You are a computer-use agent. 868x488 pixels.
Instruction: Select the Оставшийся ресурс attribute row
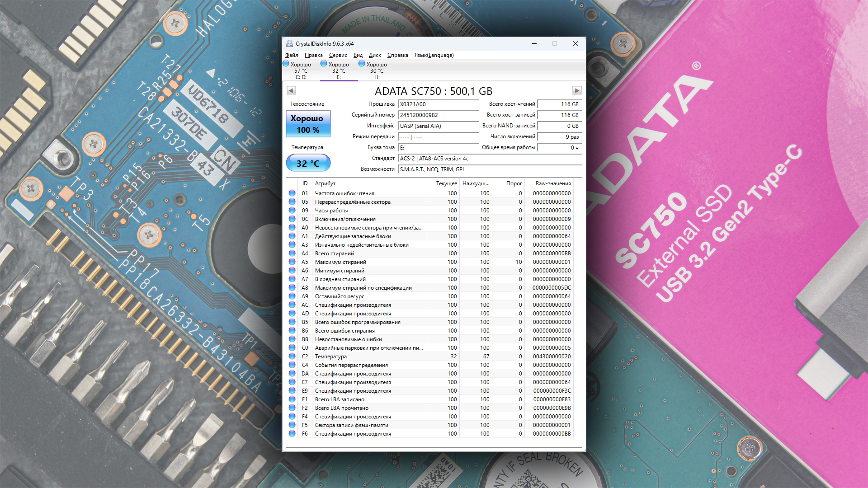pos(339,296)
